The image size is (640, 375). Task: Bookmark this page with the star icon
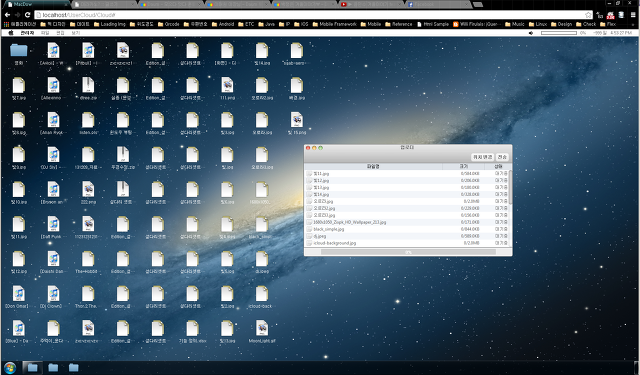pyautogui.click(x=588, y=15)
